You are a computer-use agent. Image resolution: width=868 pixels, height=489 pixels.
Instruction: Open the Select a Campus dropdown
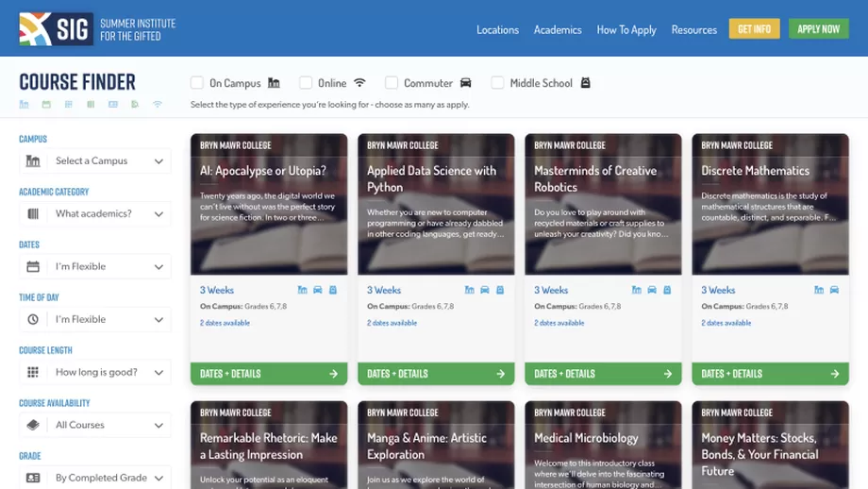coord(95,161)
